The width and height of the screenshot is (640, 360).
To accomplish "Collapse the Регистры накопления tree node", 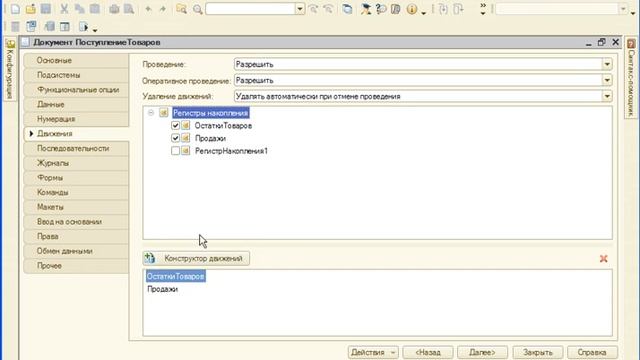I will click(151, 113).
